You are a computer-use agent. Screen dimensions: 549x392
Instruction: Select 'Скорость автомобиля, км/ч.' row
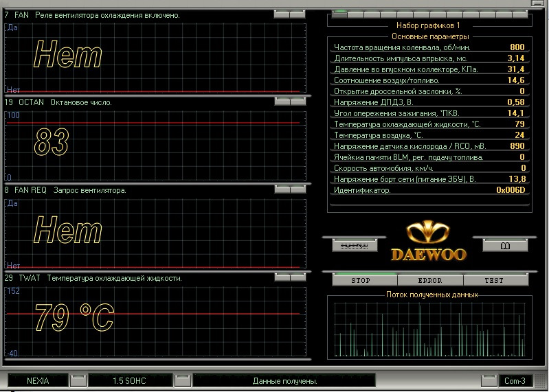[x=429, y=168]
